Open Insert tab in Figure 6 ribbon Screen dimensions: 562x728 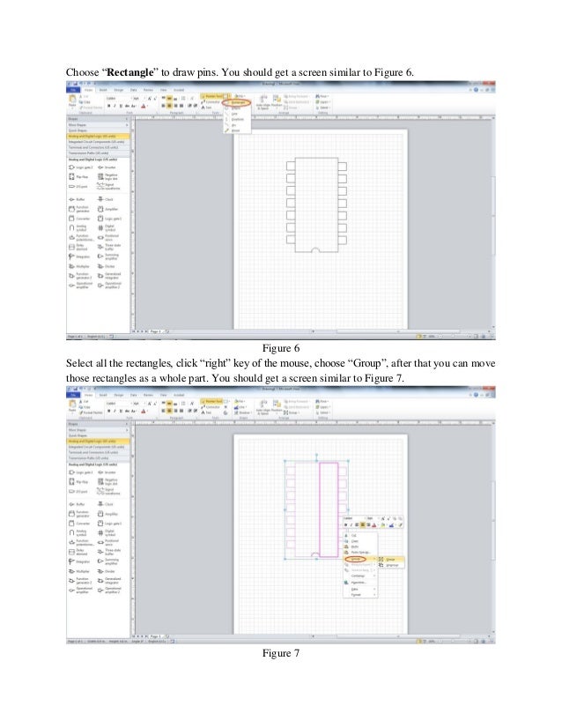[103, 90]
